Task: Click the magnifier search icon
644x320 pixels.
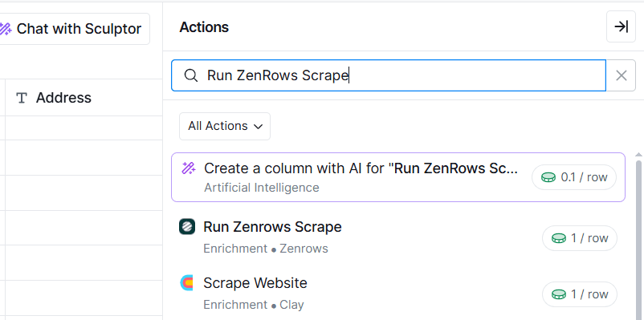Action: point(190,75)
